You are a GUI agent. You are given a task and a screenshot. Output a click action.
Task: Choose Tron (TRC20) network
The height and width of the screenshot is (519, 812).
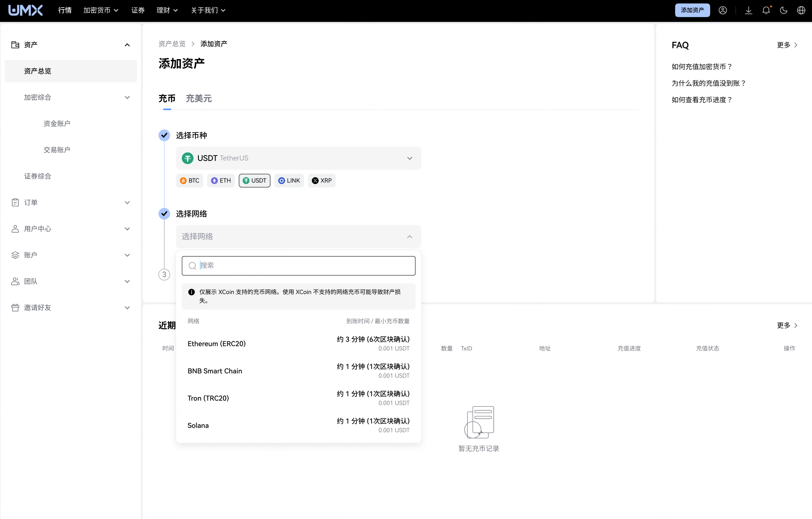pyautogui.click(x=299, y=398)
